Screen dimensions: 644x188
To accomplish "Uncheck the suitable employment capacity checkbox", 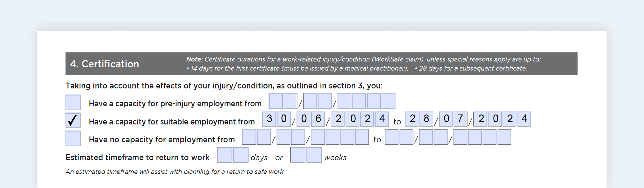I will 73,120.
